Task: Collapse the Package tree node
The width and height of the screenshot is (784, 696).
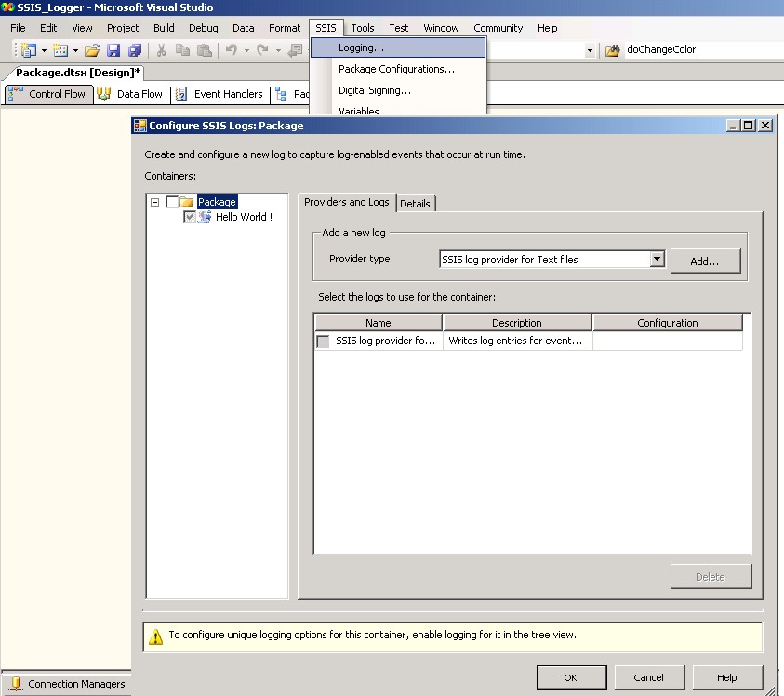Action: 155,203
